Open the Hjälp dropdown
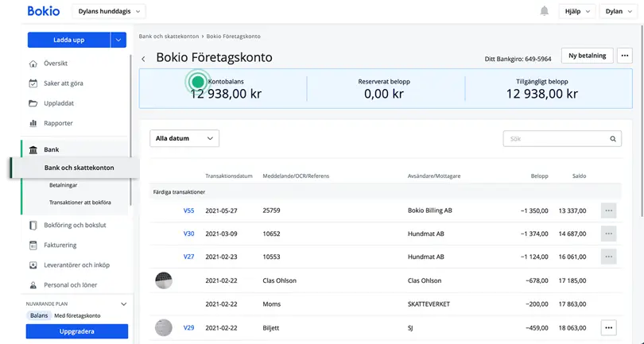 tap(577, 11)
